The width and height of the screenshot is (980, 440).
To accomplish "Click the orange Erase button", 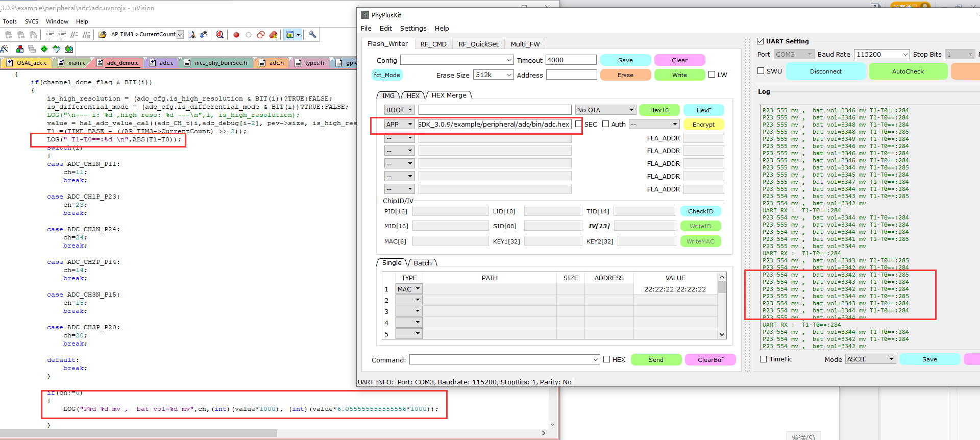I will [x=625, y=75].
